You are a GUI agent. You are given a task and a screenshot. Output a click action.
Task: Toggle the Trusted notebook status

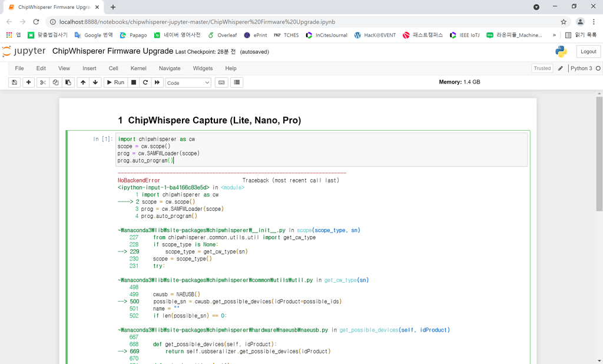(x=541, y=68)
